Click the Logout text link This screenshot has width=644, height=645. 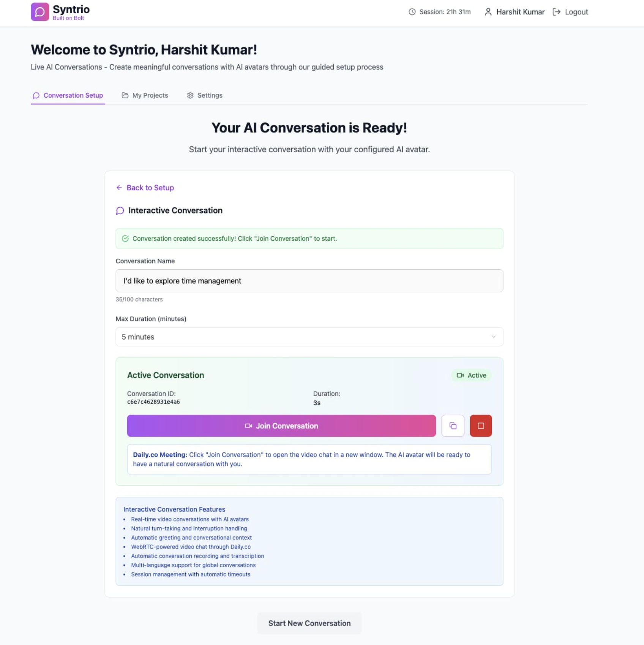576,12
